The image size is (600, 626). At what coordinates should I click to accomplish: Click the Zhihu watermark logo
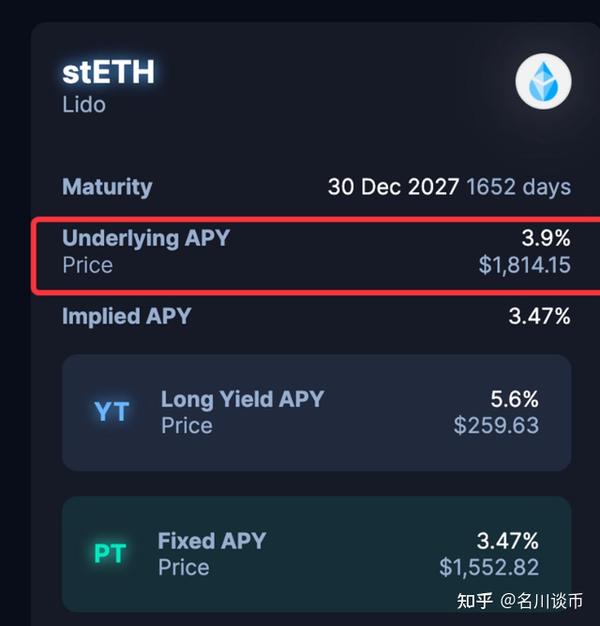(x=476, y=601)
